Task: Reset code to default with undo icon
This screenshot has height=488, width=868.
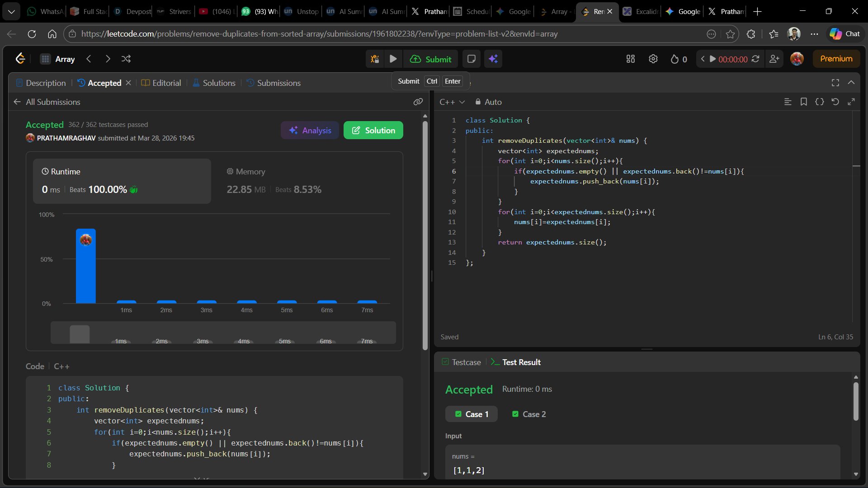Action: [x=835, y=102]
